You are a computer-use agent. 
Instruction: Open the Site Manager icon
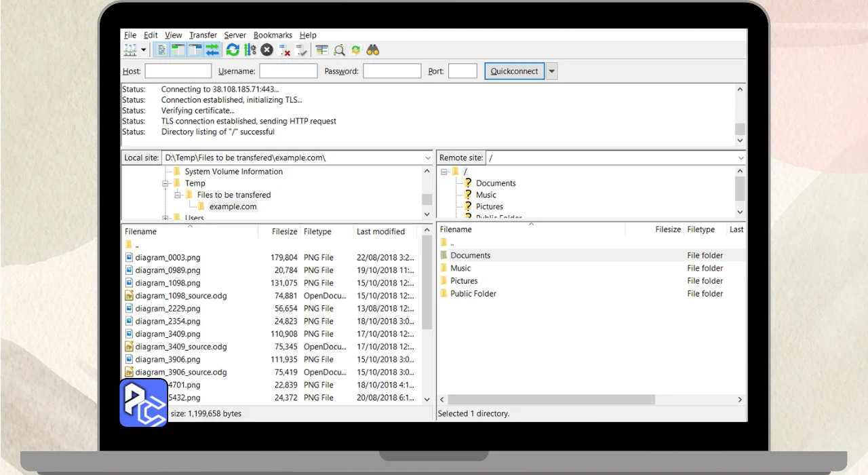(x=130, y=50)
